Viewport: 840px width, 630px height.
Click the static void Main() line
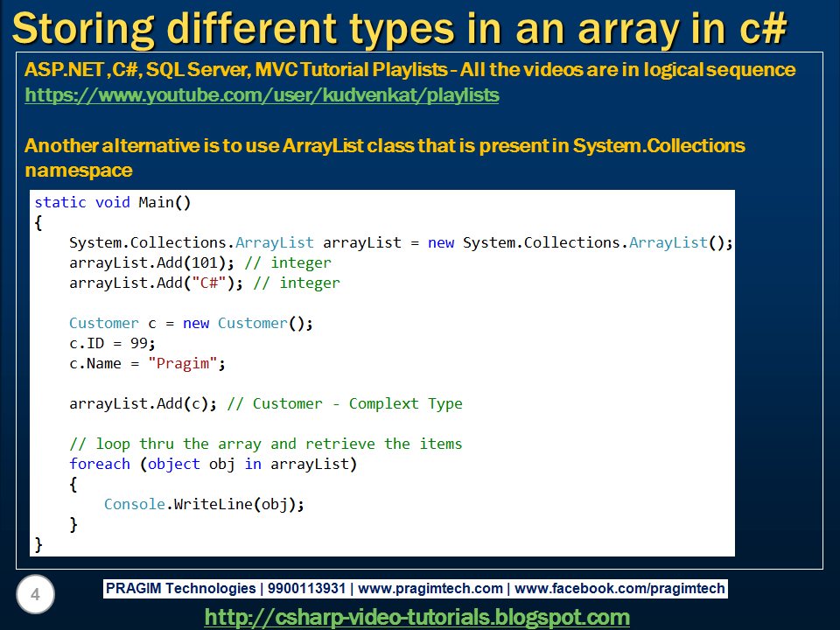(x=114, y=202)
